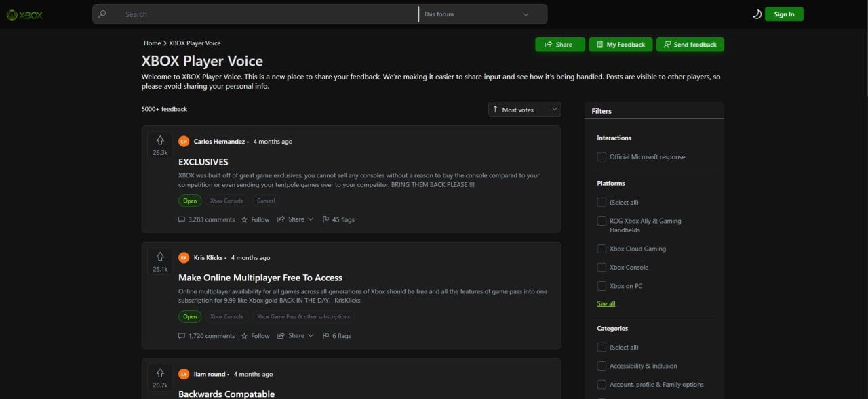868x399 pixels.
Task: Check Accessibility & inclusion category
Action: 601,366
